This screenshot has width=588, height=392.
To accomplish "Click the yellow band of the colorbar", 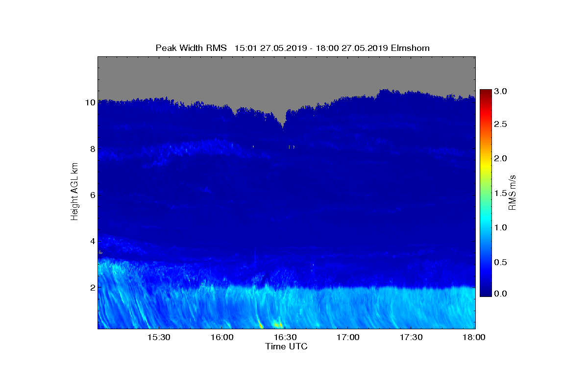I will (x=486, y=166).
